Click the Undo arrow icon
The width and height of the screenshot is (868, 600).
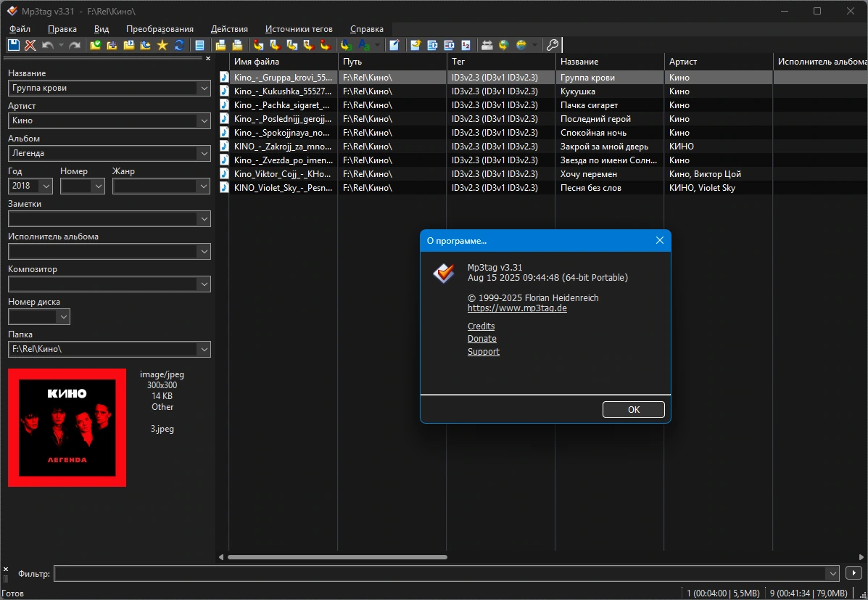48,45
